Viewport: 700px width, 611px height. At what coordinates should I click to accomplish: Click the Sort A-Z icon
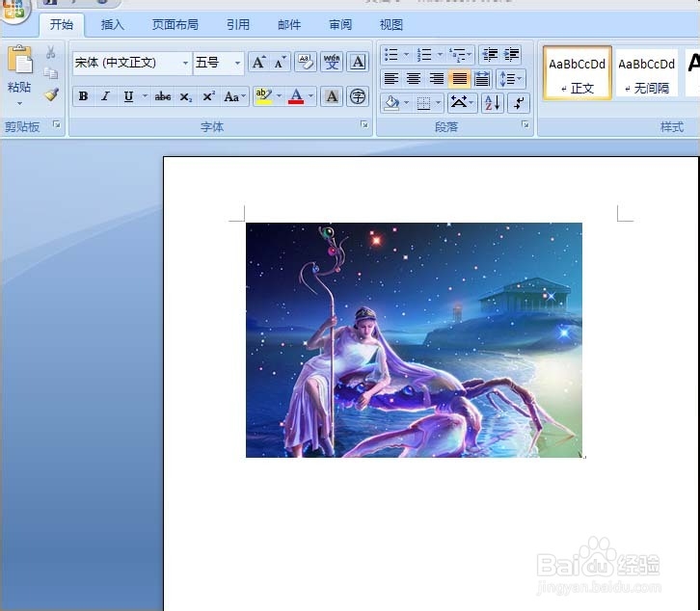(x=493, y=103)
